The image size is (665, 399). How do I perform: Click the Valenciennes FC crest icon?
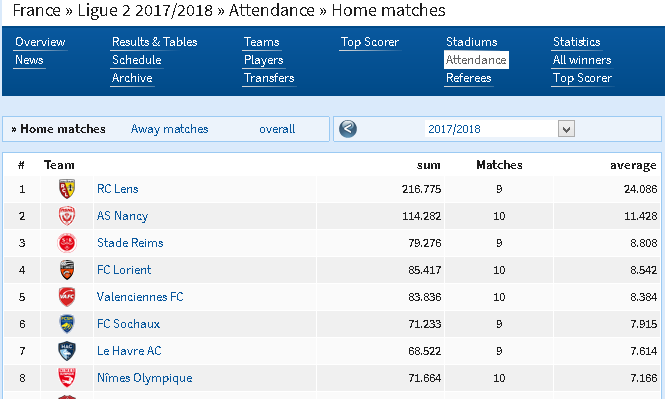point(67,297)
